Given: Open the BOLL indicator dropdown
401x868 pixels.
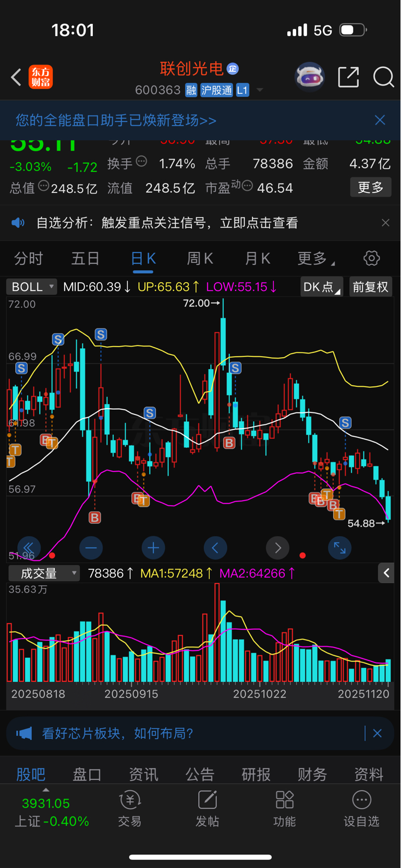Looking at the screenshot, I should pyautogui.click(x=32, y=287).
